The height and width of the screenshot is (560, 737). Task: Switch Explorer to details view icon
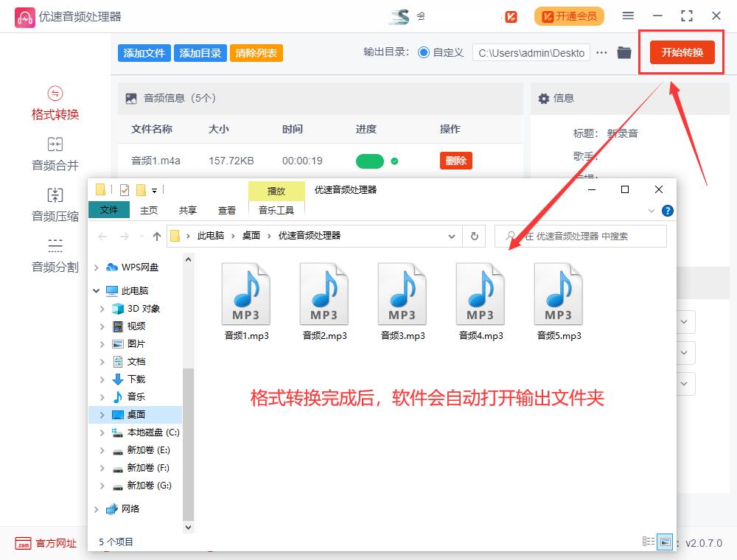pos(649,542)
